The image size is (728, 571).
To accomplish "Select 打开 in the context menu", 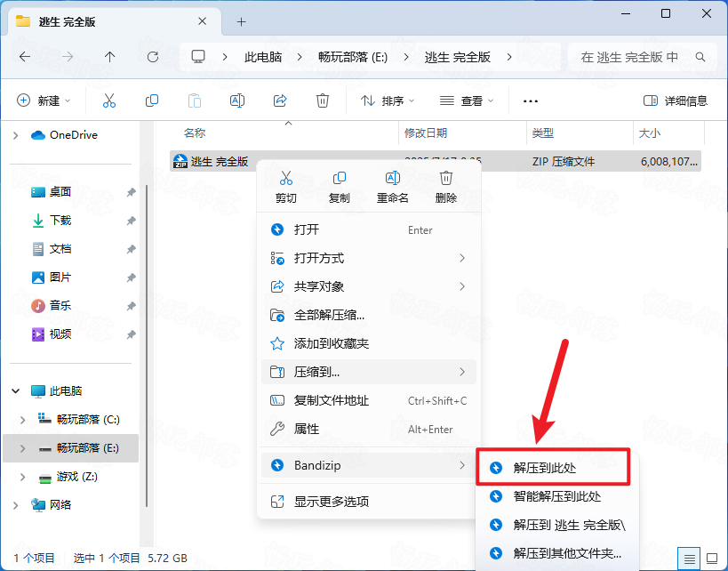I will click(x=369, y=229).
